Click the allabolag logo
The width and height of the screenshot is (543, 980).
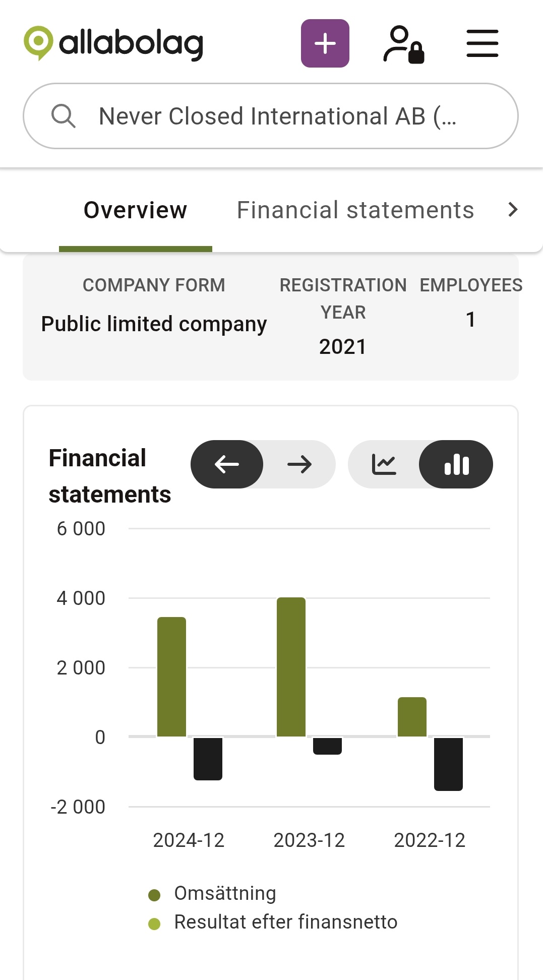(x=113, y=43)
